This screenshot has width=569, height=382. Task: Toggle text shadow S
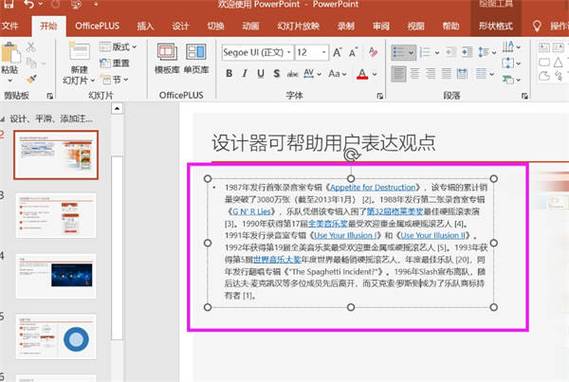point(277,74)
